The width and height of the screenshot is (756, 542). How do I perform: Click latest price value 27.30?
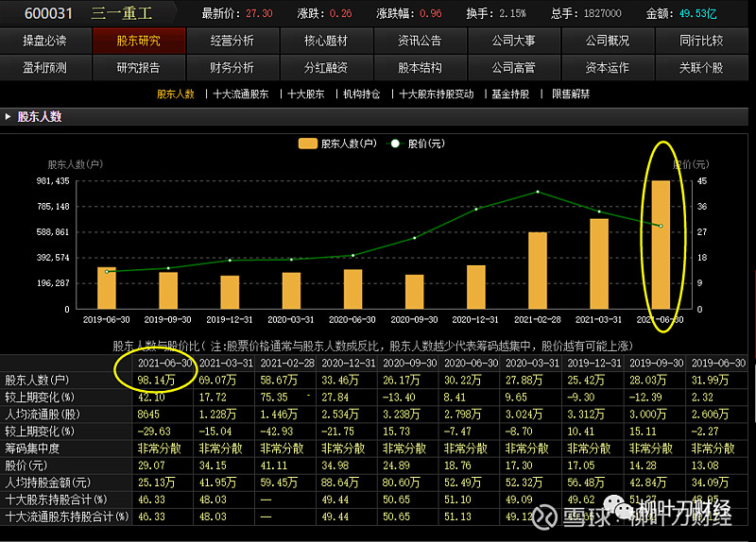point(259,13)
